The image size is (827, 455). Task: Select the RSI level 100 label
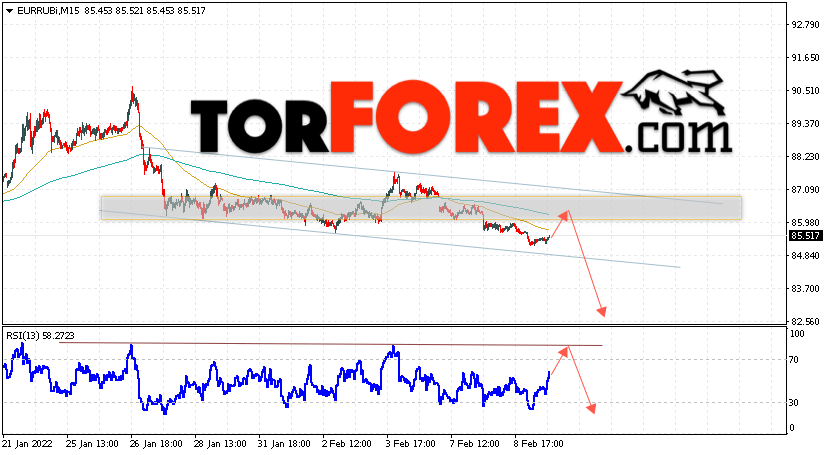click(x=797, y=334)
